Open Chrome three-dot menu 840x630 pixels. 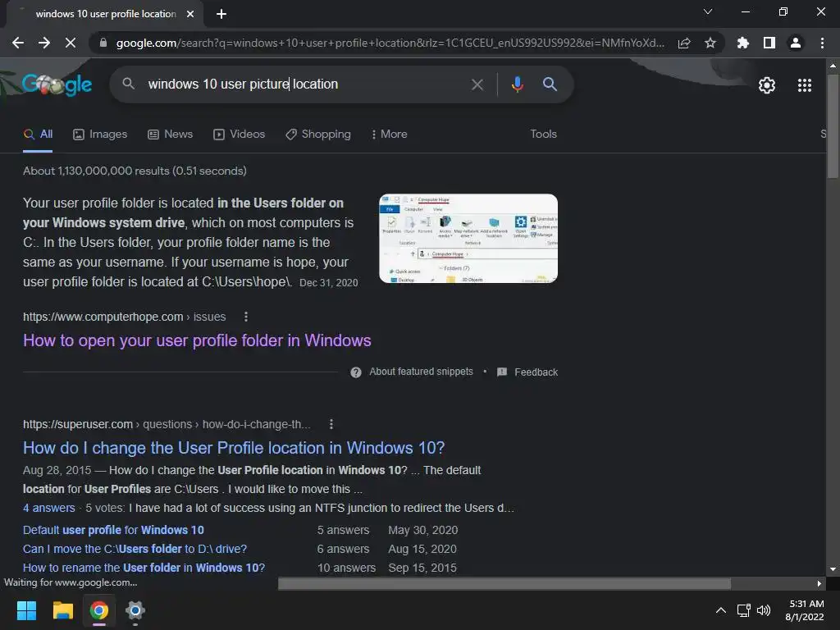tap(822, 43)
